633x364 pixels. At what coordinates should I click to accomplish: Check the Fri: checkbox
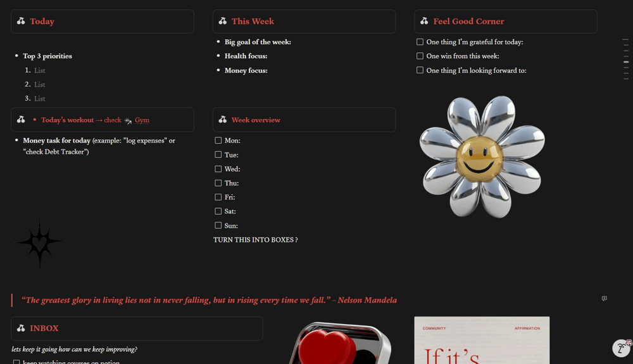[x=218, y=197]
